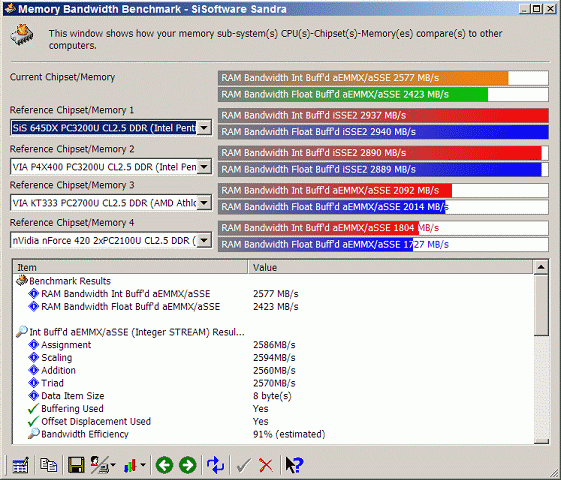Click the Float aEMMX/aSSE 2014 MB/s bar
The image size is (561, 480).
click(x=383, y=207)
